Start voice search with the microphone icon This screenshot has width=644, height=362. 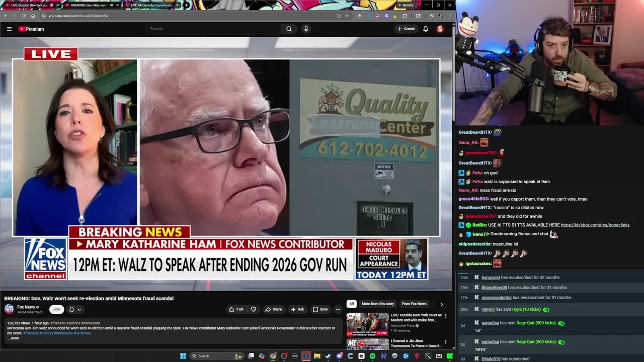(x=306, y=29)
